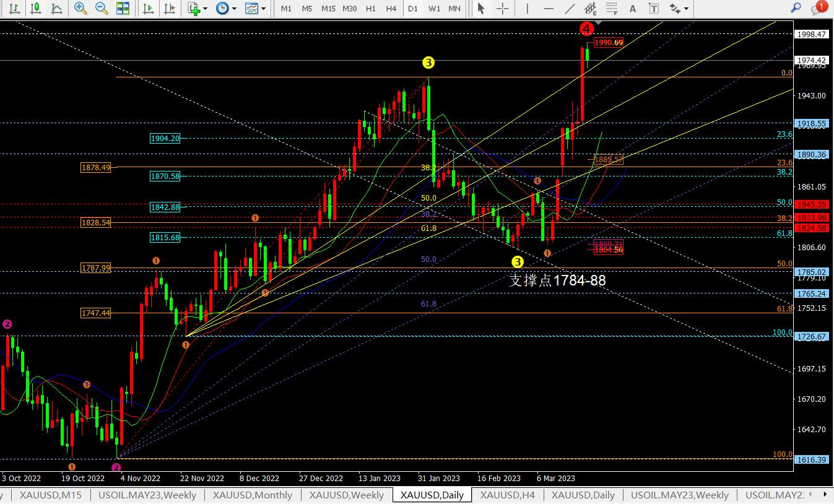Image resolution: width=834 pixels, height=504 pixels.
Task: Click the tile windows icon
Action: click(x=123, y=9)
